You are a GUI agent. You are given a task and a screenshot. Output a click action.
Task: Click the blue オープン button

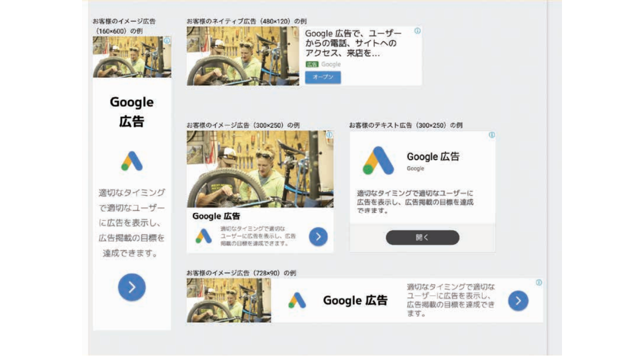tap(323, 77)
